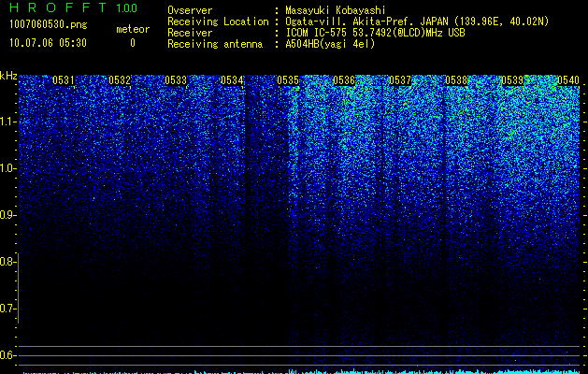This screenshot has height=374, width=588.
Task: Click the 0536 time marker
Action: 344,80
